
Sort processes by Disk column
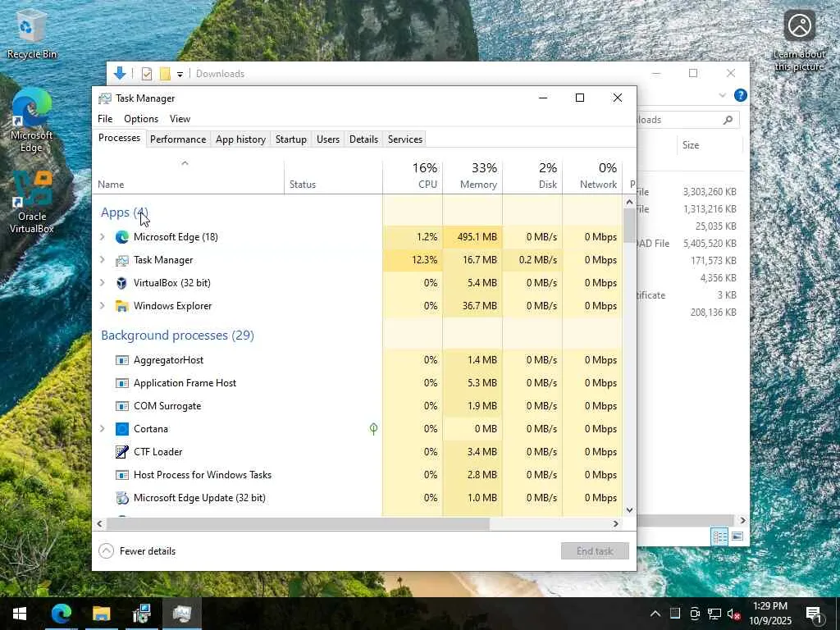point(532,176)
